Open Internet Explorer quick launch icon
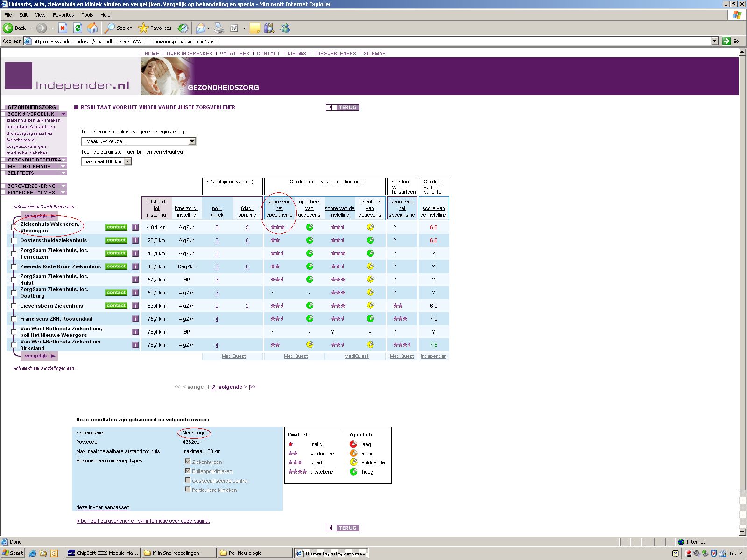 33,553
